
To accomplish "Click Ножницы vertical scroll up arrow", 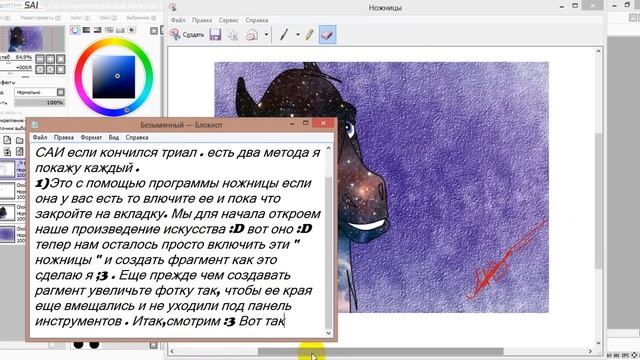I will [x=598, y=51].
